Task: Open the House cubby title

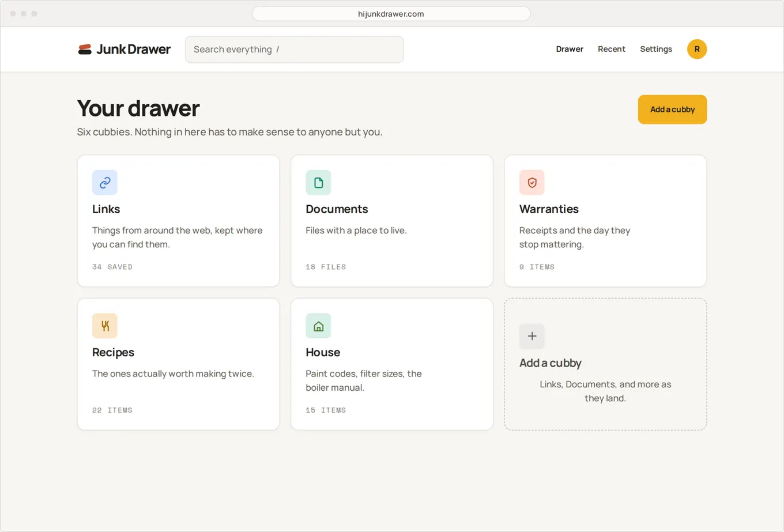Action: click(323, 352)
